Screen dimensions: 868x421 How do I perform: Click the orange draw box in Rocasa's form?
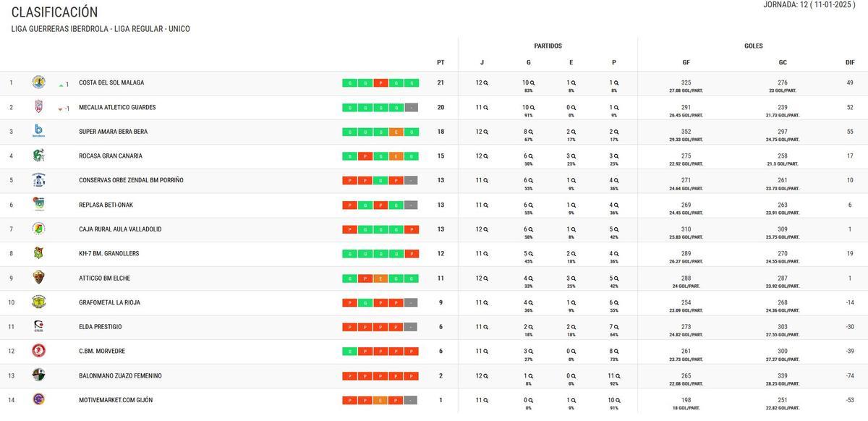tap(396, 156)
